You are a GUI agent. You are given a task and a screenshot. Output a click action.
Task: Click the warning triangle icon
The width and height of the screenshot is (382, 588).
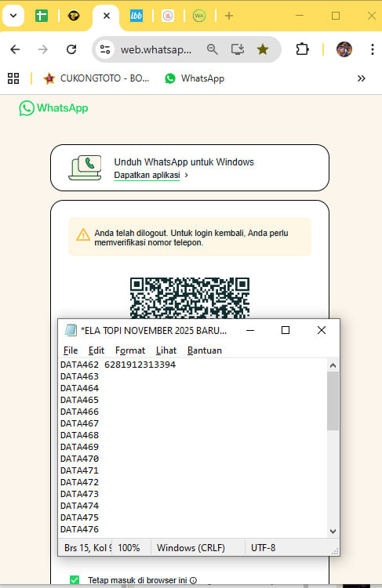[x=83, y=234]
